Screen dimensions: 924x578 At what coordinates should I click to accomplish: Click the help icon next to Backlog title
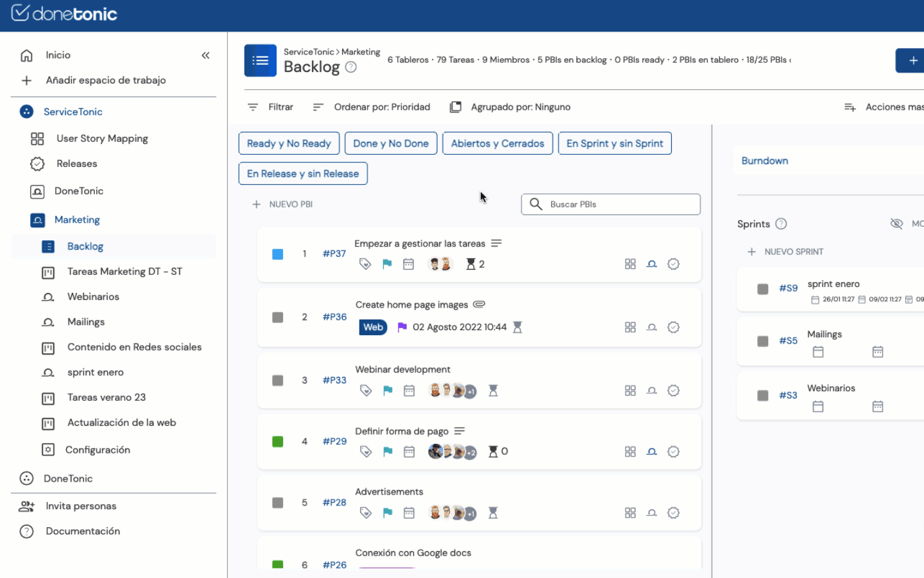(351, 67)
